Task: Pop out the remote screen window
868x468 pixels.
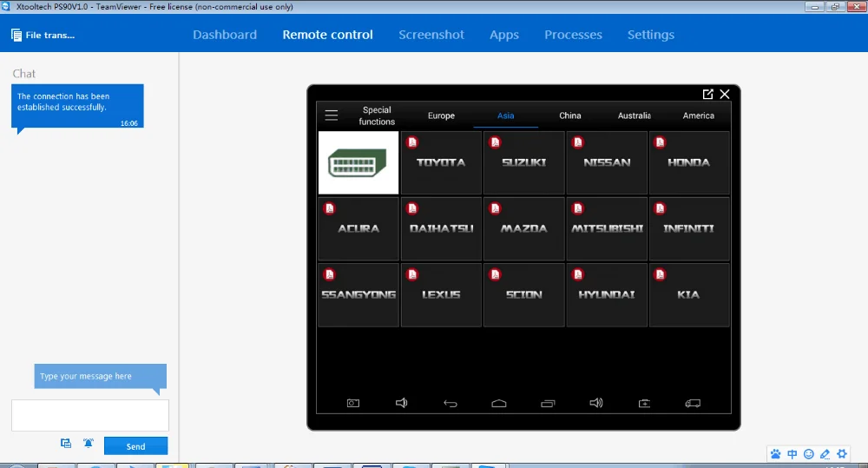Action: [708, 94]
